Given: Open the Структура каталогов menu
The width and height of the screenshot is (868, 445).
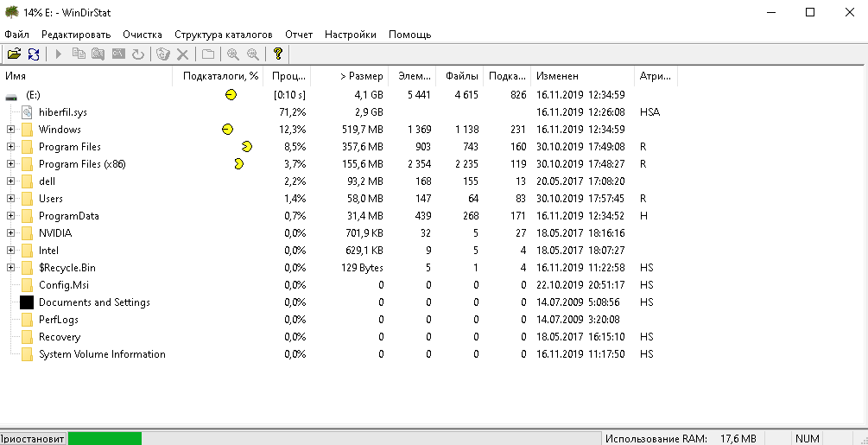Looking at the screenshot, I should [224, 35].
